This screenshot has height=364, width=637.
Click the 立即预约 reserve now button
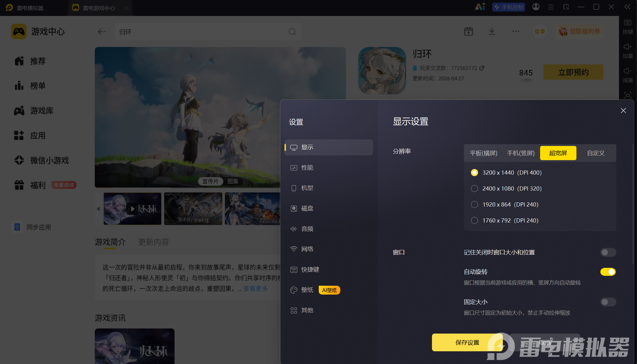(573, 72)
